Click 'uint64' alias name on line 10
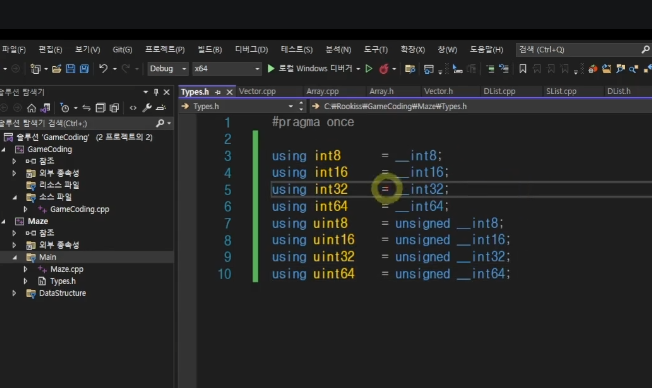This screenshot has height=388, width=652. tap(333, 274)
